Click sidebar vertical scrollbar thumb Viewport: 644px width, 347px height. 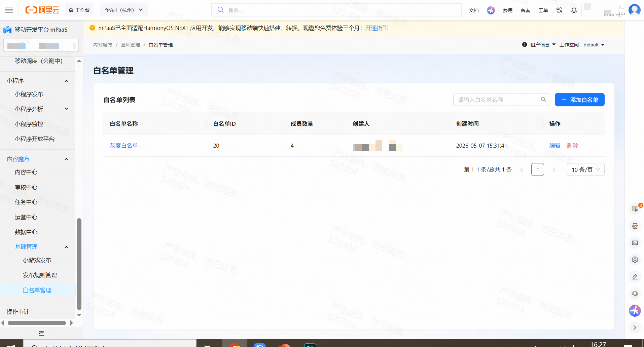coord(79,264)
